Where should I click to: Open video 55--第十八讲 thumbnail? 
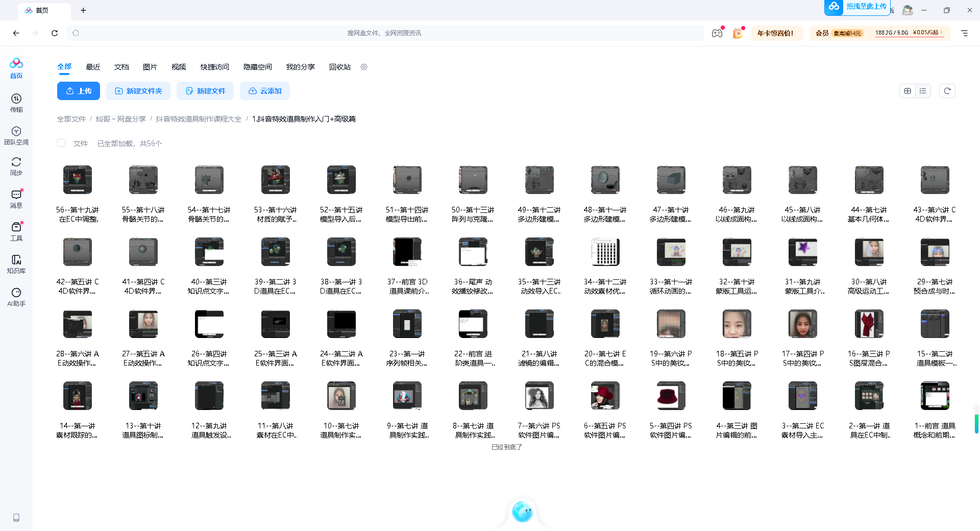pyautogui.click(x=143, y=180)
